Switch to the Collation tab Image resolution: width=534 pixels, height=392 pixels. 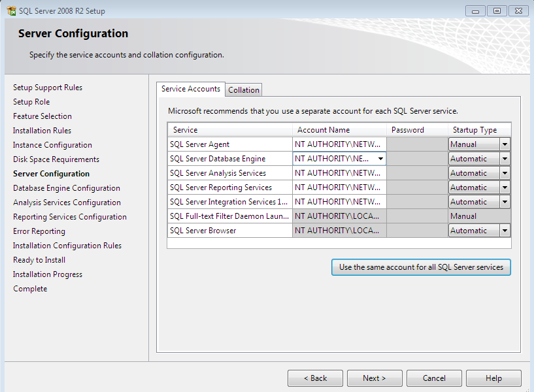244,90
